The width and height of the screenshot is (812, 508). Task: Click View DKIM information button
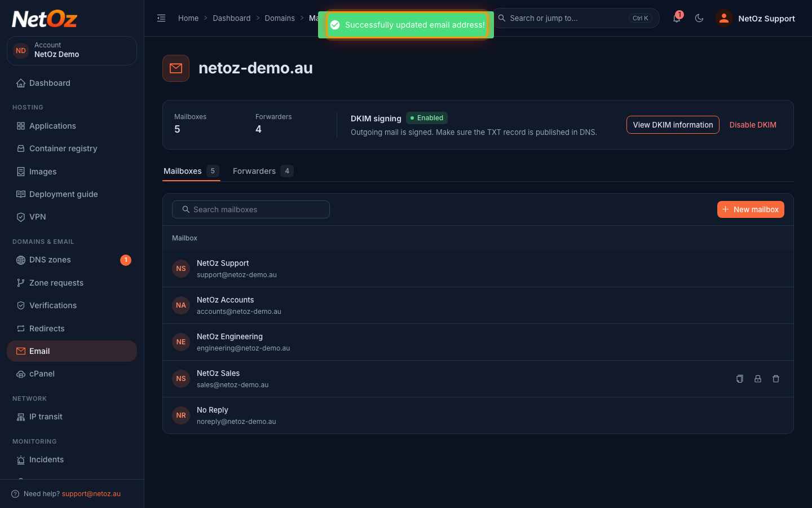tap(673, 125)
